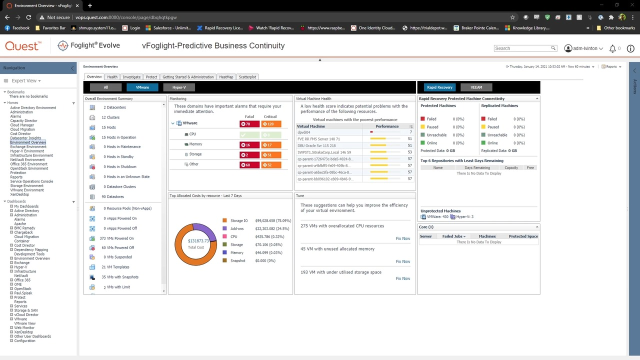Switch to the Heatmap tab
The width and height of the screenshot is (640, 360).
pos(226,77)
